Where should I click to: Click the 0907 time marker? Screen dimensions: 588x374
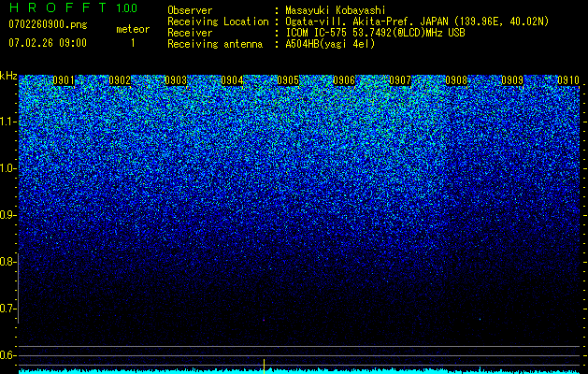[400, 80]
